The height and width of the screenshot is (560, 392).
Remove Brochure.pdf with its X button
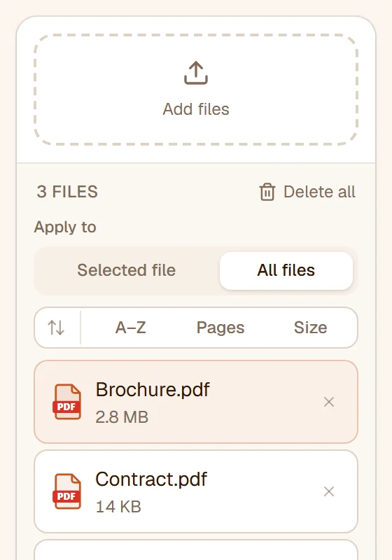coord(329,402)
